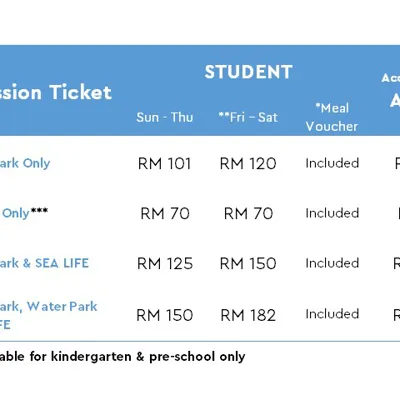Click the kindergarten & pre-school only footnote

pyautogui.click(x=123, y=357)
